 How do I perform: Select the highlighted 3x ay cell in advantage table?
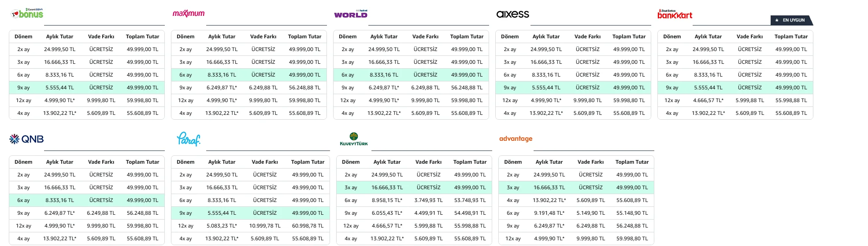(513, 187)
